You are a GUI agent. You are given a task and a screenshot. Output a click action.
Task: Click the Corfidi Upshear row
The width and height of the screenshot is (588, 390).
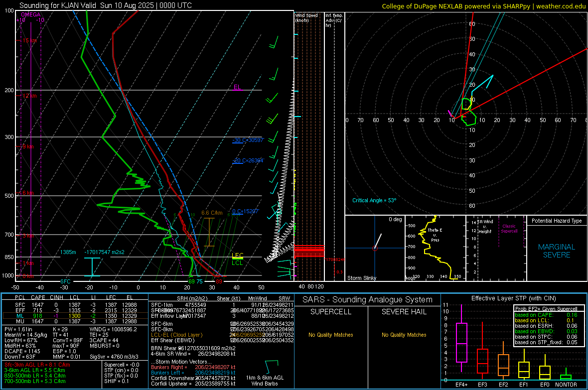(x=193, y=384)
